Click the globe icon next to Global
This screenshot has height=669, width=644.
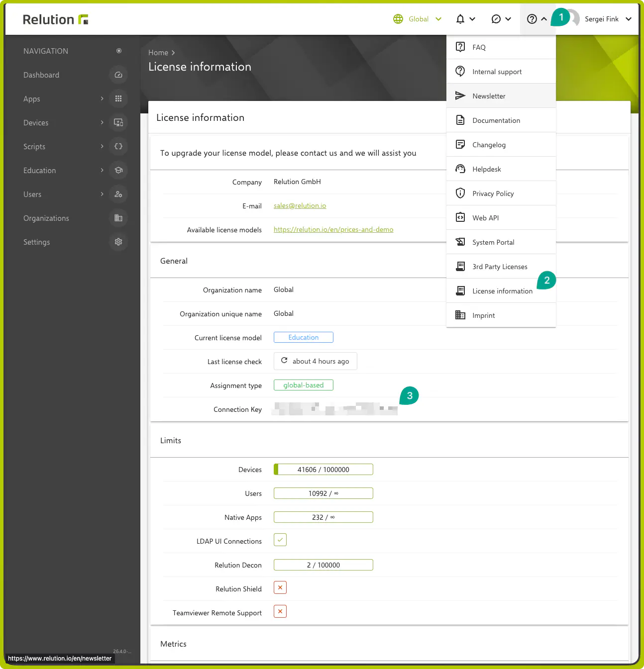(x=398, y=19)
